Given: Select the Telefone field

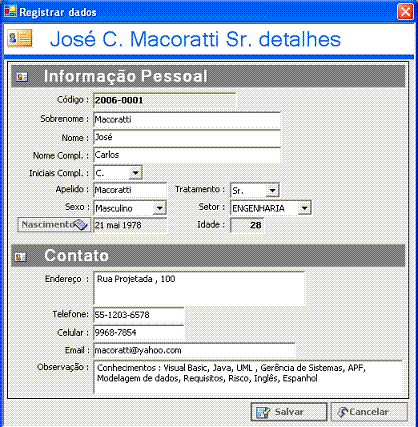Looking at the screenshot, I should [x=139, y=315].
